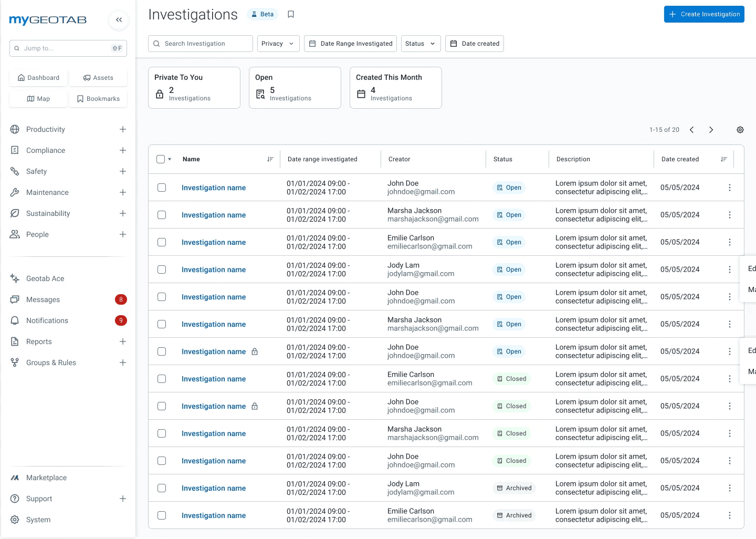
Task: Open row menu for Jody Lam Archived investigation
Action: (x=730, y=488)
